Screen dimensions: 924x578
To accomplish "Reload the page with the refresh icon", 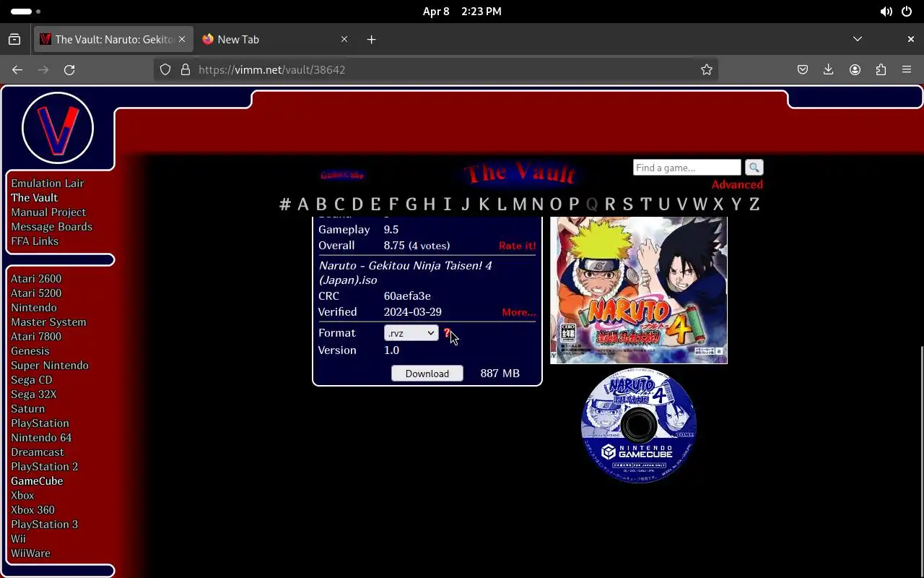I will point(69,69).
